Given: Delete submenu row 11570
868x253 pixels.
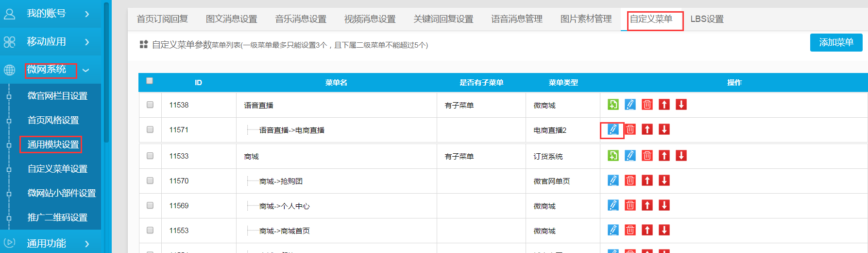Looking at the screenshot, I should click(x=630, y=181).
